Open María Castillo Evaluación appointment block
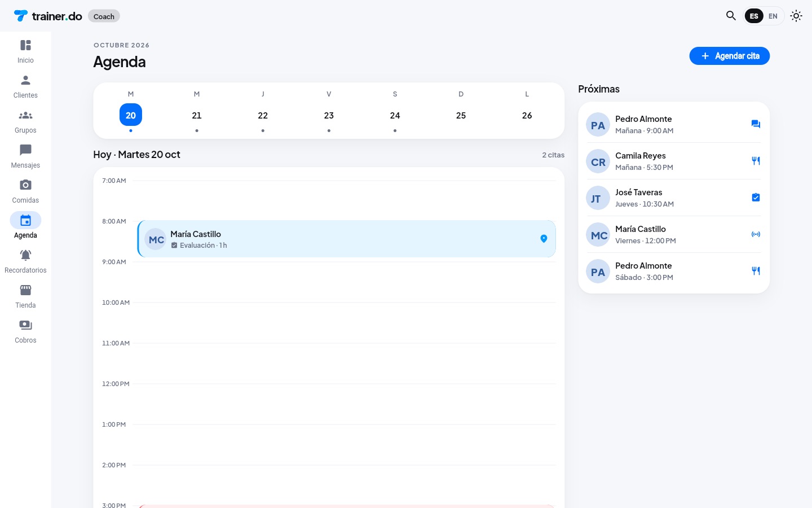 (347, 239)
